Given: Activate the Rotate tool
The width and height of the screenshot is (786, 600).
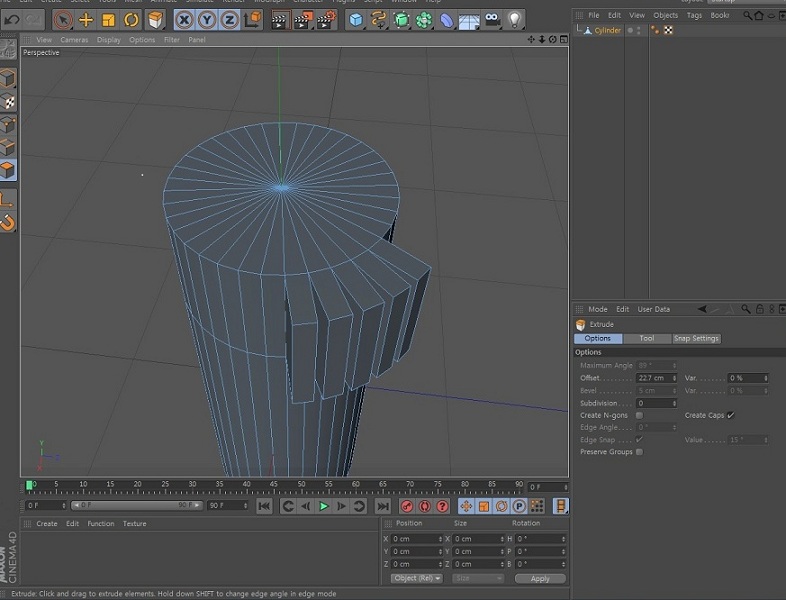Looking at the screenshot, I should coord(131,20).
